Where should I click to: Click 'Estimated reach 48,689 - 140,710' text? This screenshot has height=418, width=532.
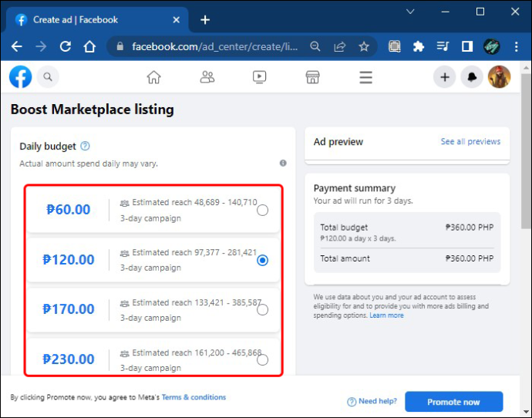tap(194, 203)
